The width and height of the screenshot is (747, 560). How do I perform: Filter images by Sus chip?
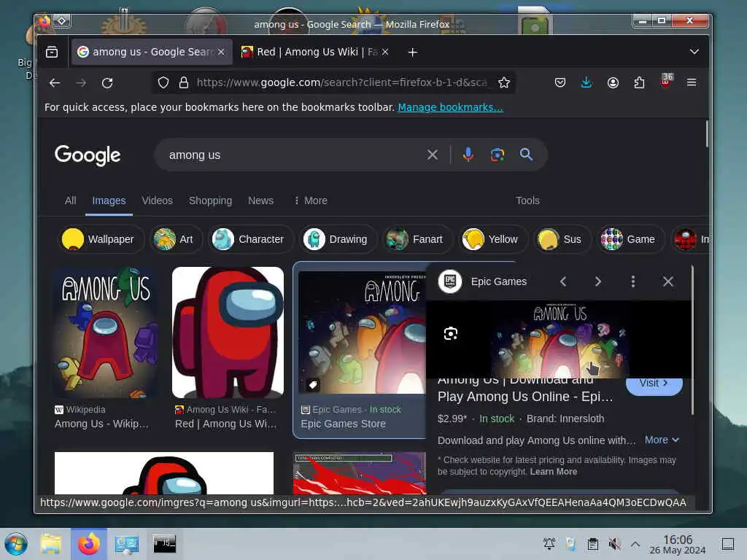click(x=562, y=239)
